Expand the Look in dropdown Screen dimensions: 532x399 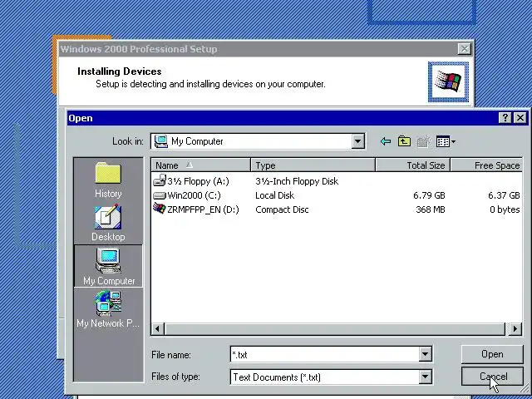click(357, 141)
